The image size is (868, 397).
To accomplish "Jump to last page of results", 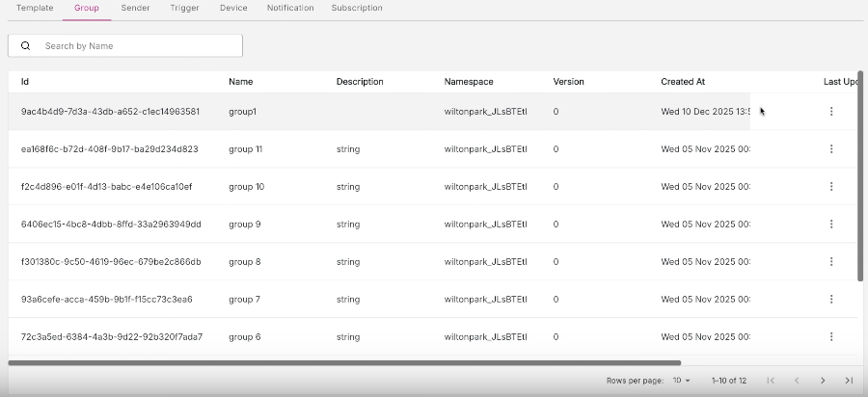I will point(849,381).
